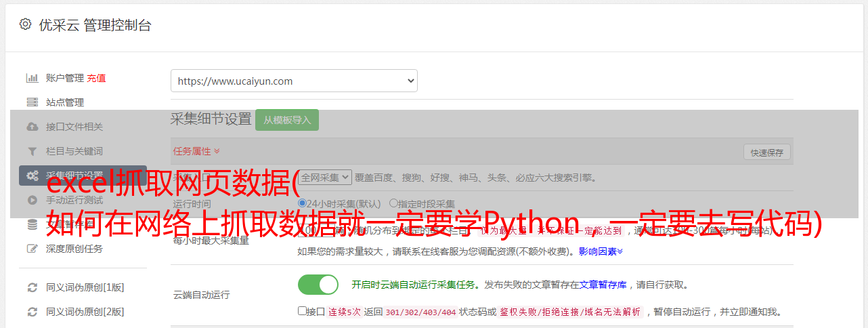868x328 pixels.
Task: Click the 每小时最大采集量 row label
Action: pos(211,240)
